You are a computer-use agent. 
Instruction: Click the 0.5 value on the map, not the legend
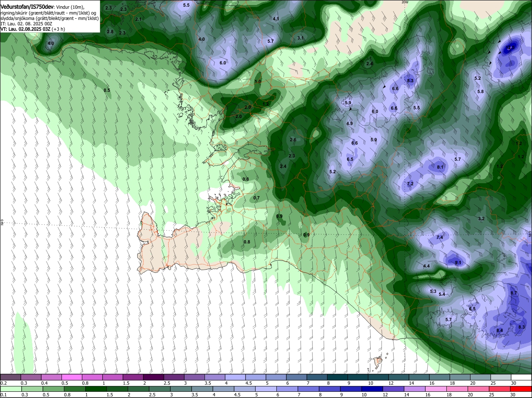(x=107, y=90)
